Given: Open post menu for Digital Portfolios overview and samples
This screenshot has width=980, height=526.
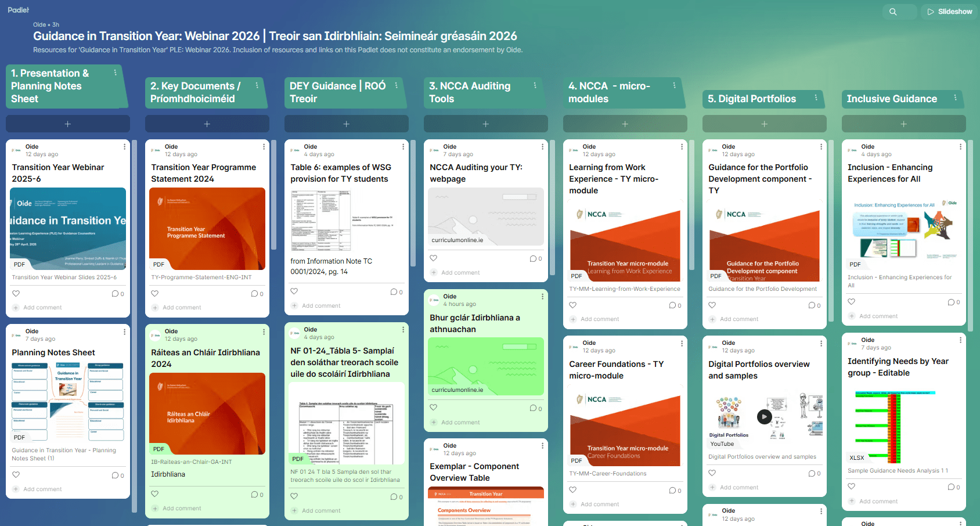Looking at the screenshot, I should click(x=821, y=343).
